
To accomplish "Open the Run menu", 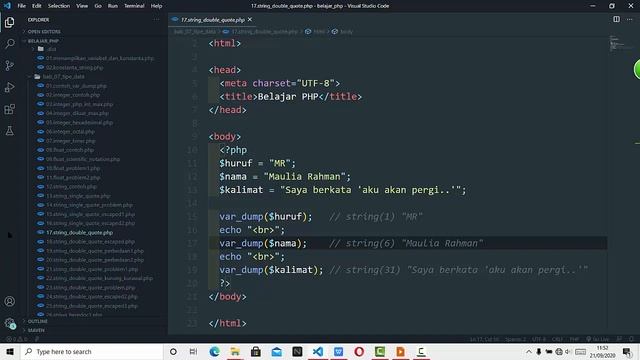I will [113, 6].
